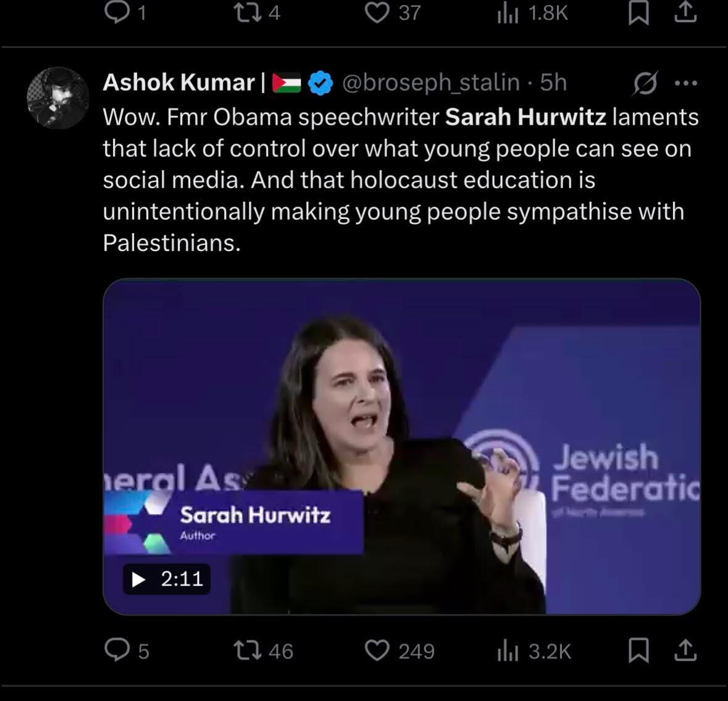Like the top tweet with 37 likes
Image resolution: width=728 pixels, height=701 pixels.
378,12
